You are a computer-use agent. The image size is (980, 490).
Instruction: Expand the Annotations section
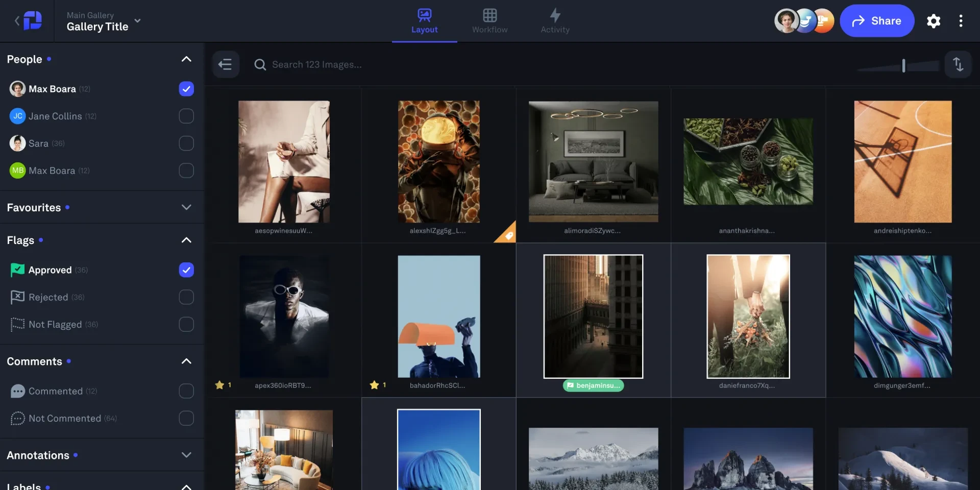[x=186, y=455]
